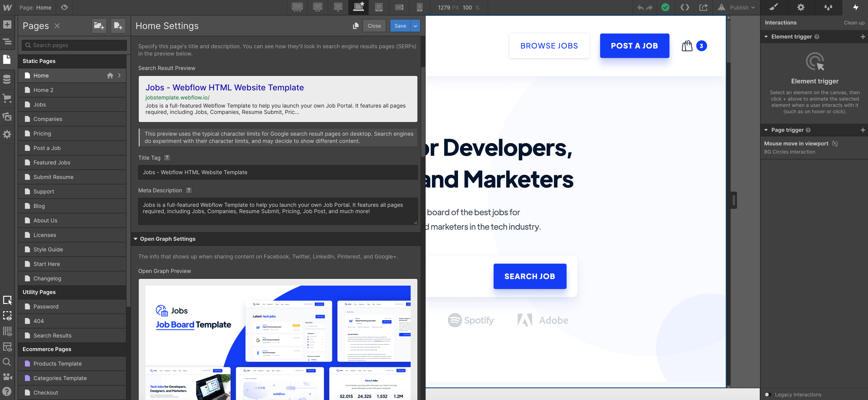This screenshot has width=868, height=400.
Task: Click the Search pages field
Action: 75,45
